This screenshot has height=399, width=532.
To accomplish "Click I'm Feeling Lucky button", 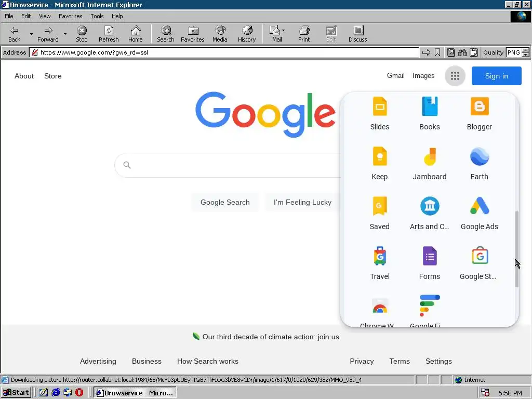I will pyautogui.click(x=302, y=202).
